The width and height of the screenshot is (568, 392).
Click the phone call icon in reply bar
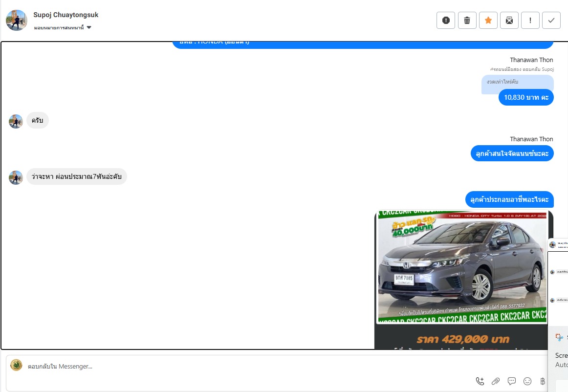[480, 381]
